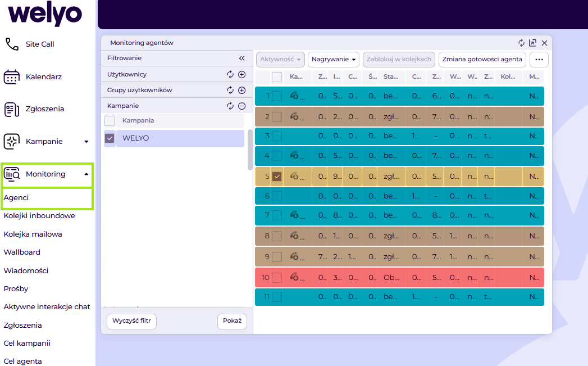Image resolution: width=588 pixels, height=366 pixels.
Task: Collapse the Filtrowanie panel with double chevron
Action: pyautogui.click(x=242, y=58)
